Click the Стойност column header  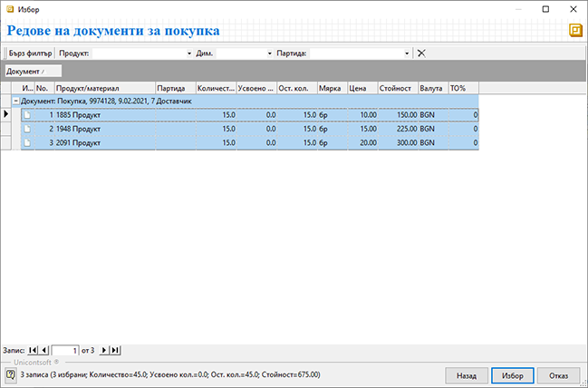point(398,88)
